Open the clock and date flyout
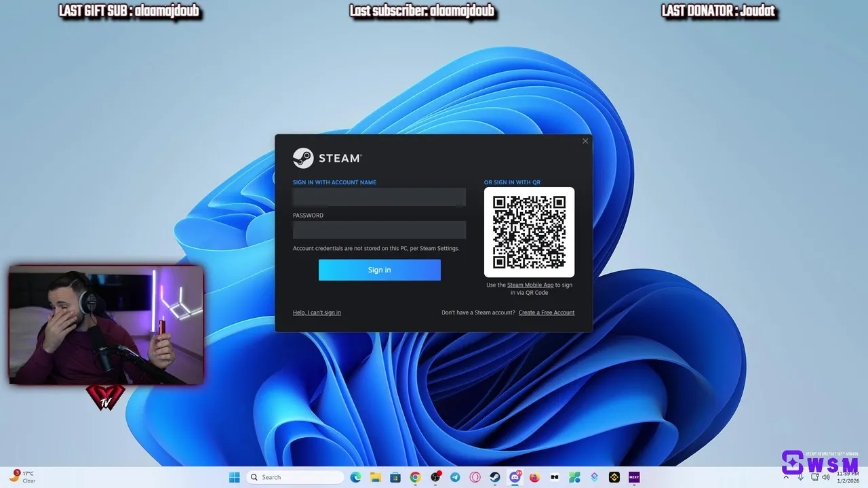Screen dimensions: 868x488 848,477
